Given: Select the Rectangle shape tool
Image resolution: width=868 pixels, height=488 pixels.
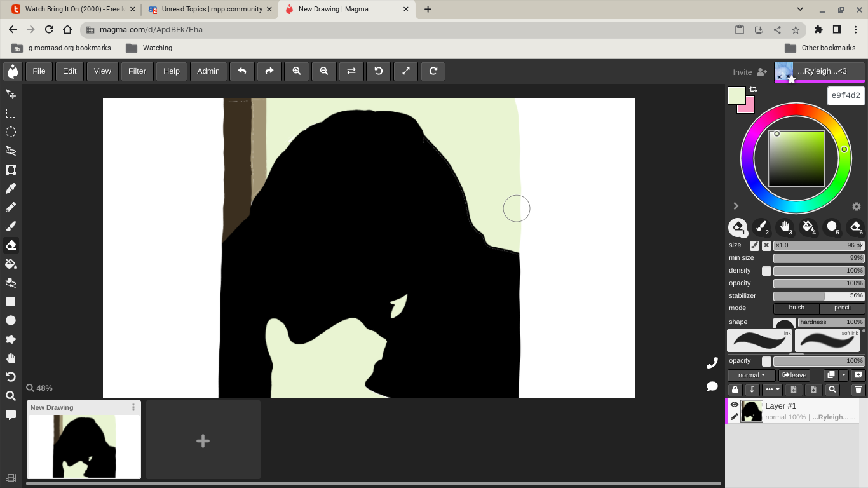Looking at the screenshot, I should tap(11, 302).
